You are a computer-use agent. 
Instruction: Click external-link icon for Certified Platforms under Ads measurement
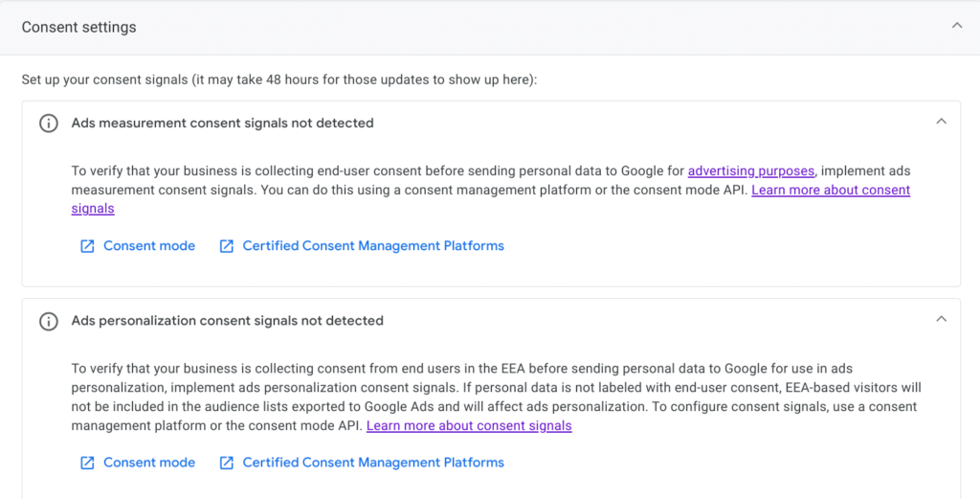(x=227, y=246)
